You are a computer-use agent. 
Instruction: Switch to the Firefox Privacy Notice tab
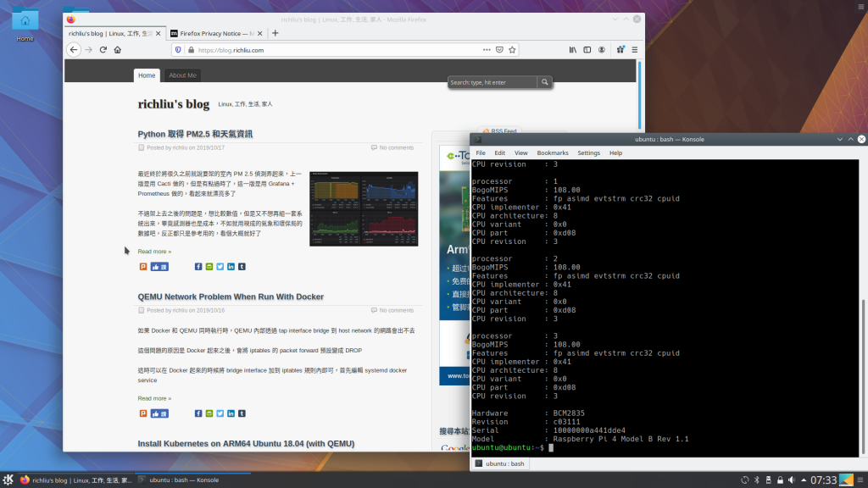click(x=216, y=34)
